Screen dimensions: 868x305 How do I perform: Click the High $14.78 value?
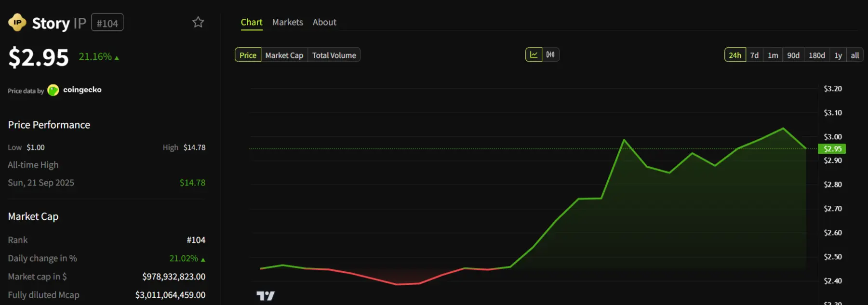pyautogui.click(x=194, y=147)
